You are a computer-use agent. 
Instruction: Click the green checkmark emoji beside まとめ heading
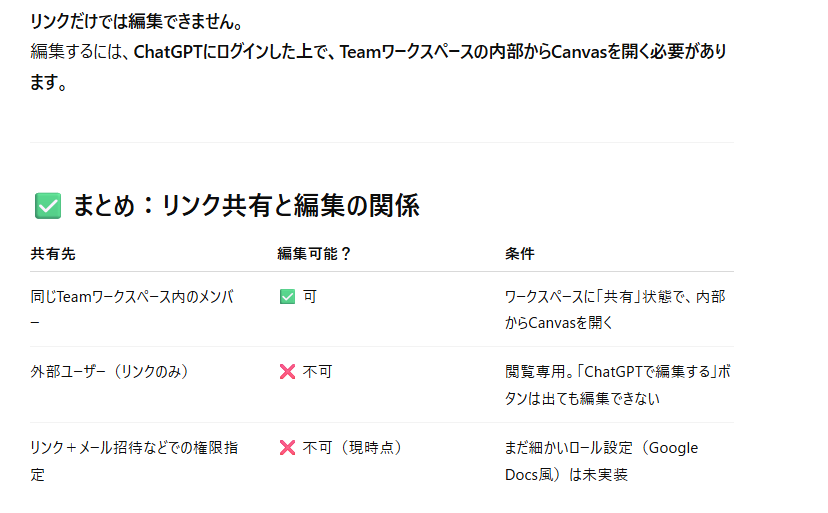coord(47,207)
